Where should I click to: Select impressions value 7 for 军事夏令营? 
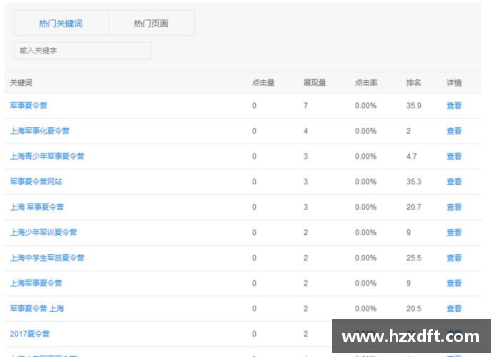pos(306,106)
